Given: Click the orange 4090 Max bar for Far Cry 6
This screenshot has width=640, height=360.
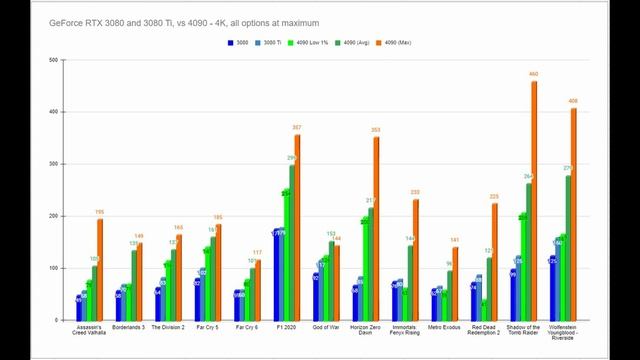Looking at the screenshot, I should click(x=258, y=290).
